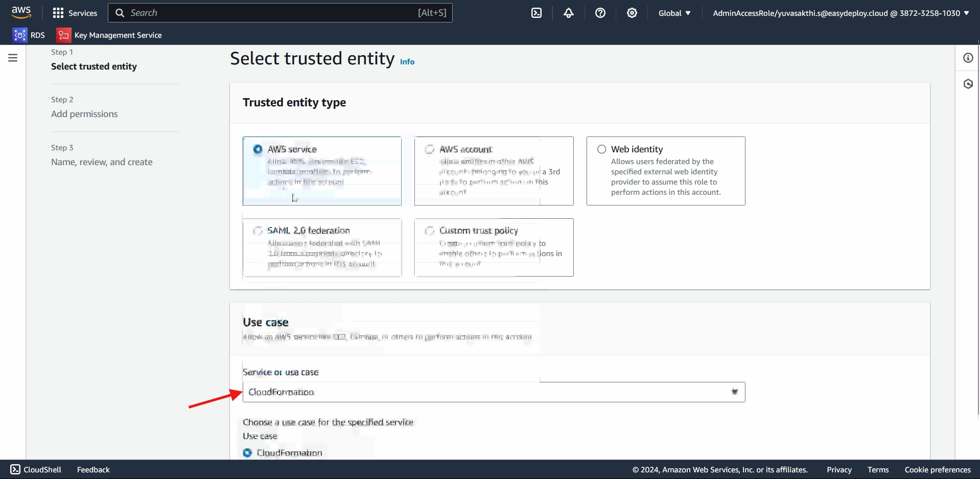Open the RDS shortcut icon
Viewport: 980px width, 479px height.
coord(20,35)
